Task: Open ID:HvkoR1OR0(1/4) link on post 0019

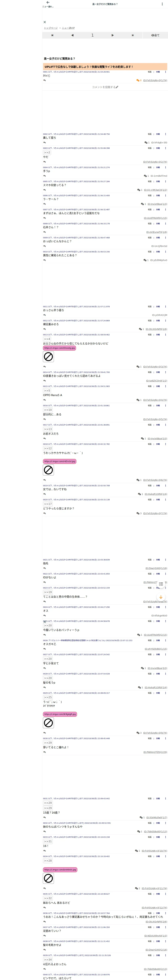Action: (x=156, y=494)
